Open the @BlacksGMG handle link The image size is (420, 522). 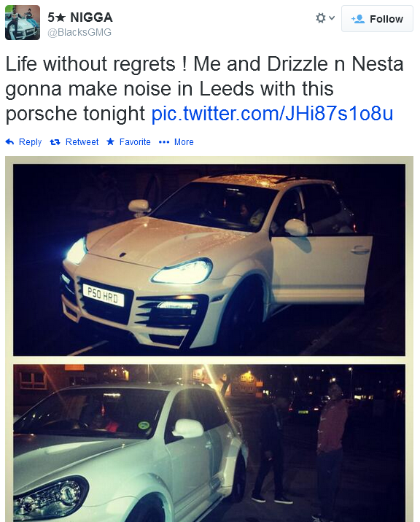point(79,32)
